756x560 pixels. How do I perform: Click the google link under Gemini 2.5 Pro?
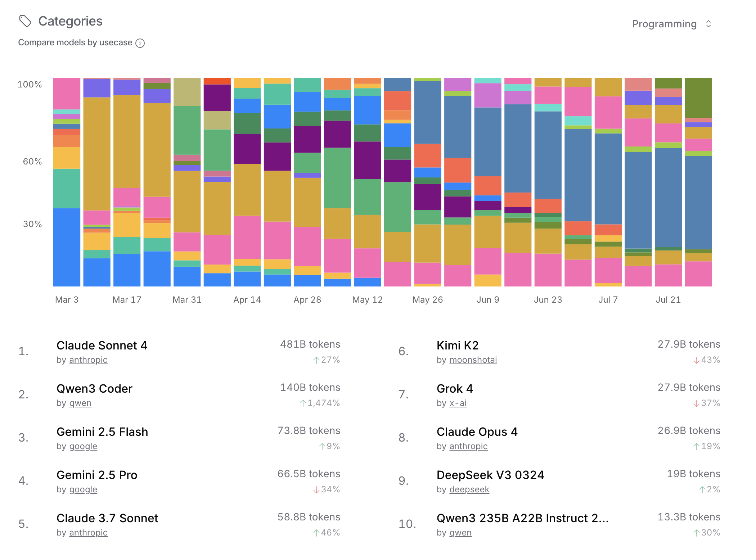[83, 489]
